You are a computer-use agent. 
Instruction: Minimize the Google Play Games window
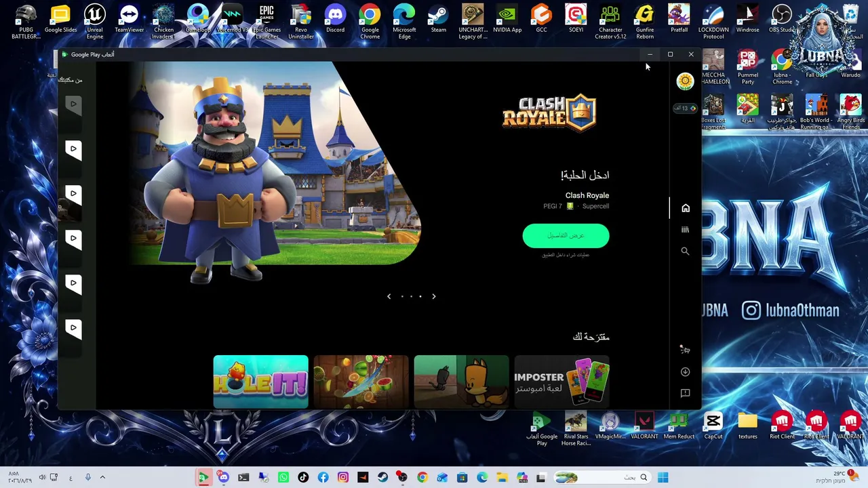click(x=650, y=54)
